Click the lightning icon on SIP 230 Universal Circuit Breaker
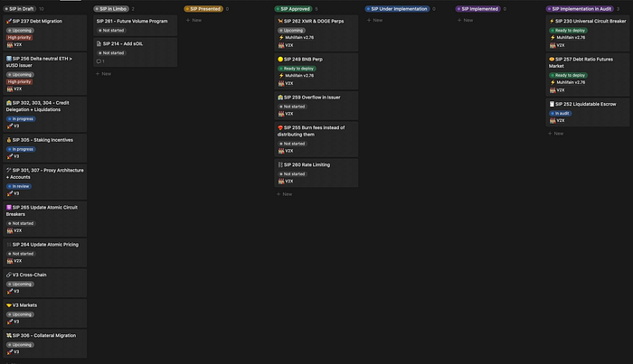Screen dimensions: 633x364 click(x=552, y=21)
